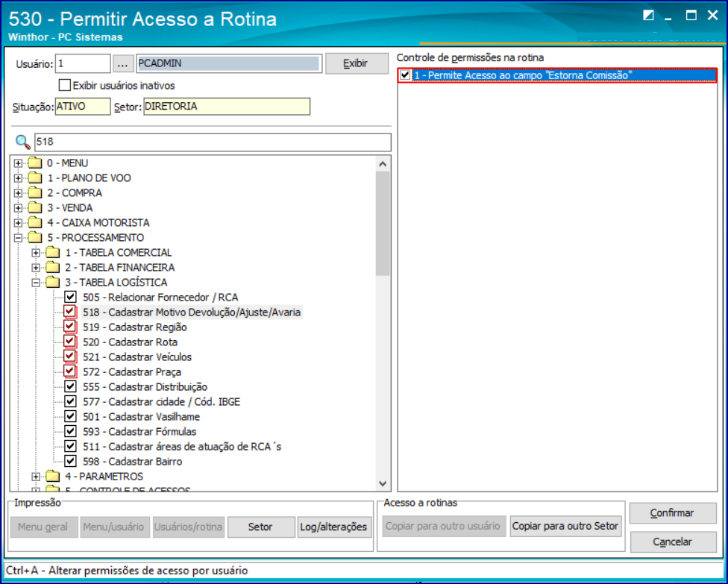
Task: Click the Setor field showing DIRETORIA
Action: (227, 107)
